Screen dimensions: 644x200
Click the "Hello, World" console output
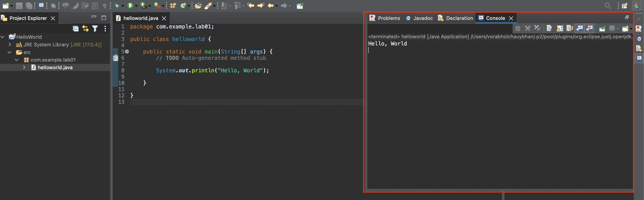click(x=388, y=44)
